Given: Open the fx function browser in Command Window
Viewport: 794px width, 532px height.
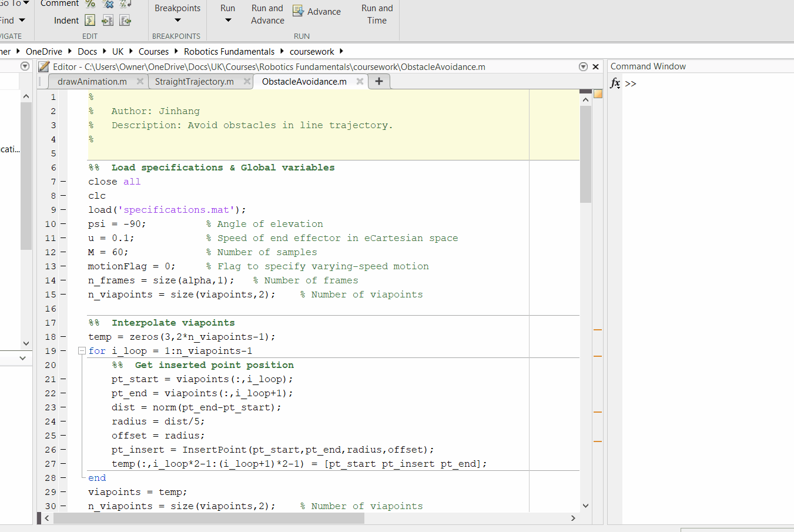Looking at the screenshot, I should 615,83.
